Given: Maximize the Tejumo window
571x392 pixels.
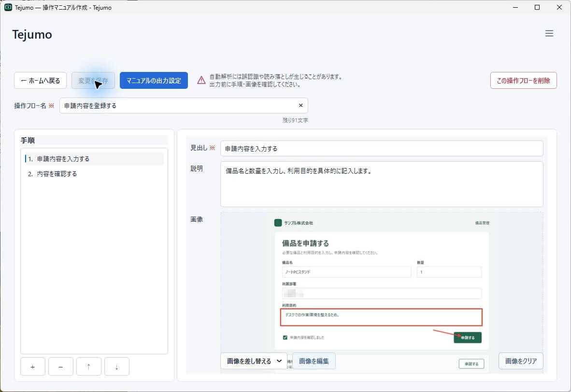Looking at the screenshot, I should pos(537,7).
